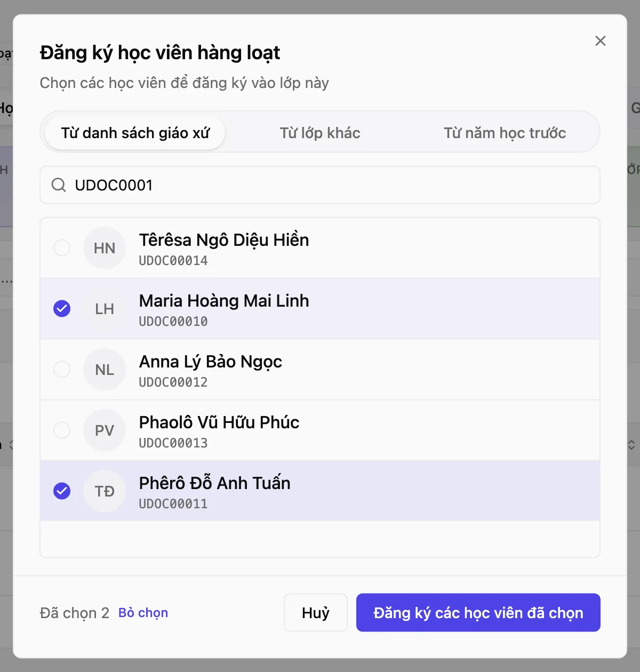
Task: Check the box for Têrêsa Ngô Diệu Hiền
Action: point(62,247)
